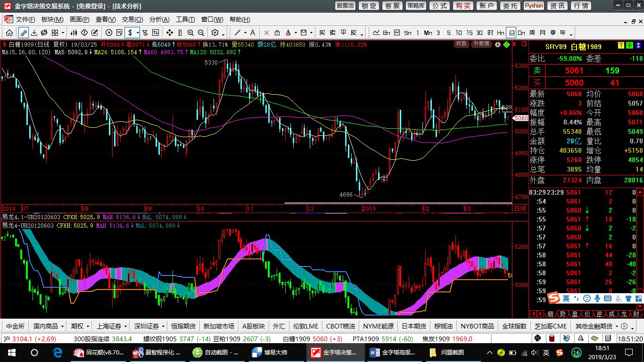
Task: Click the play replay icon
Action: [109, 33]
